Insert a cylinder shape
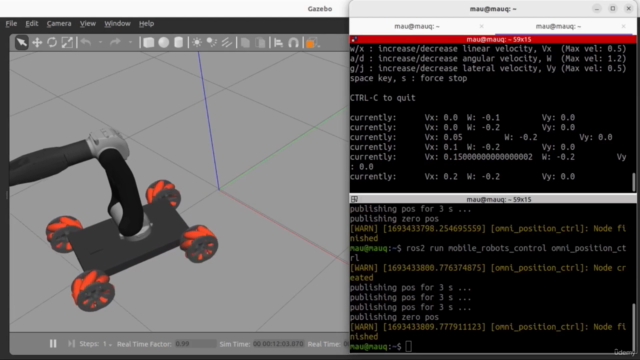 click(x=178, y=42)
